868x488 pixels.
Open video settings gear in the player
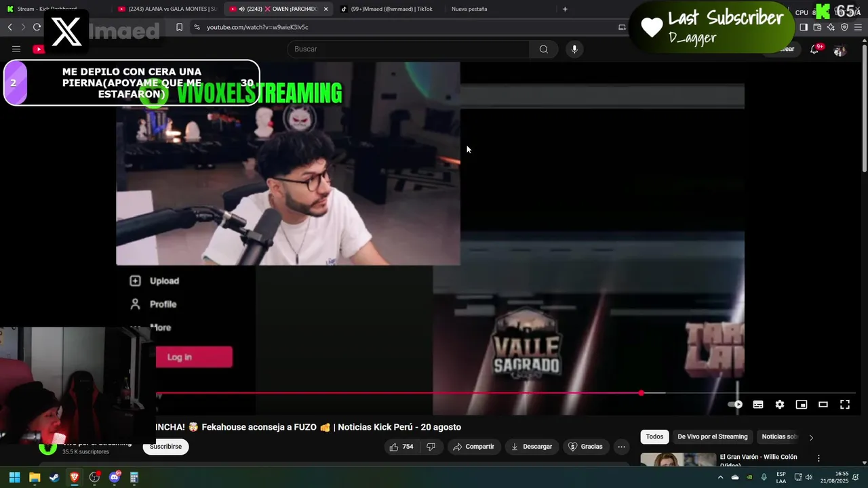coord(780,405)
